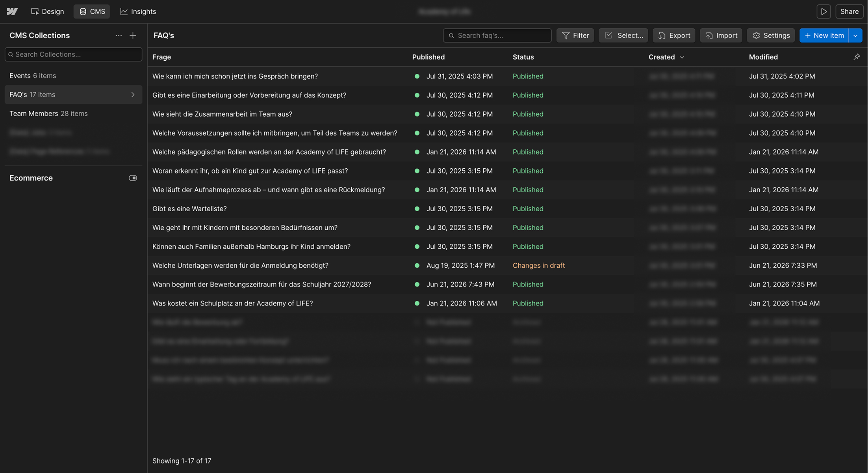
Task: Open 'Woran erkennt ihr, ob ein Kind' item
Action: tap(250, 171)
